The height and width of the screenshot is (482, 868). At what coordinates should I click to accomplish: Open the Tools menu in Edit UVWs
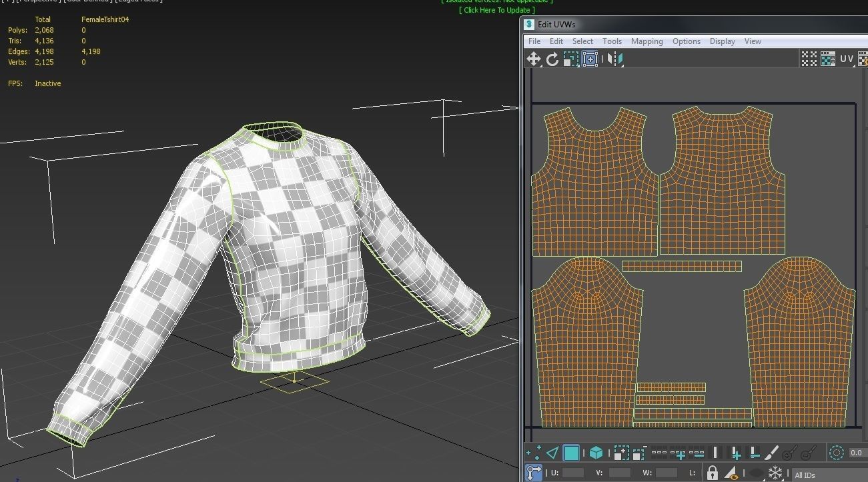(612, 41)
